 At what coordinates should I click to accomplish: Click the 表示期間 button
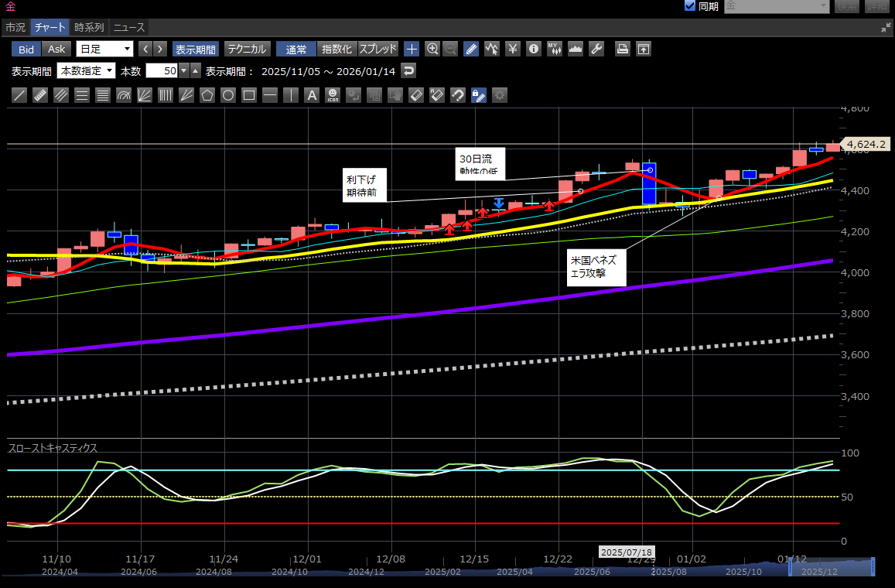[196, 49]
